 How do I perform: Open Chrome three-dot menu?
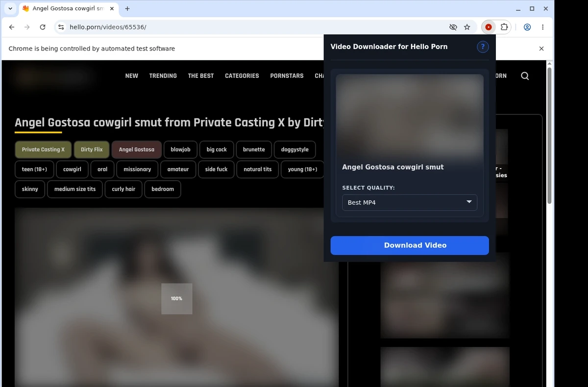[542, 27]
